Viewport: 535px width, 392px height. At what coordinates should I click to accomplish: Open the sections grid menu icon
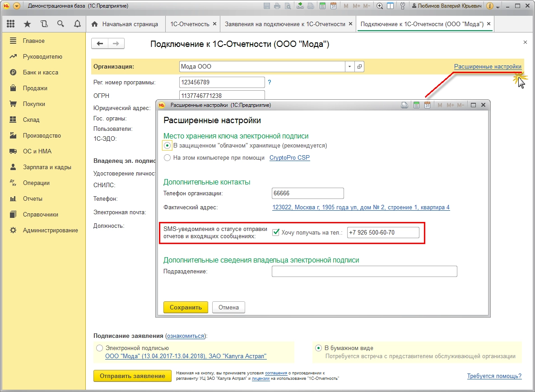pyautogui.click(x=11, y=24)
